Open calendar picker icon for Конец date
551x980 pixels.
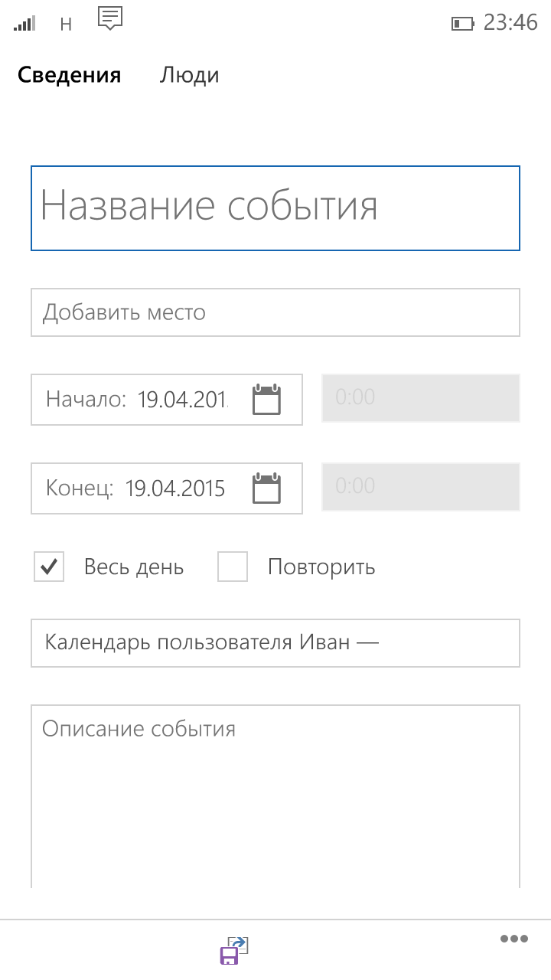(266, 488)
